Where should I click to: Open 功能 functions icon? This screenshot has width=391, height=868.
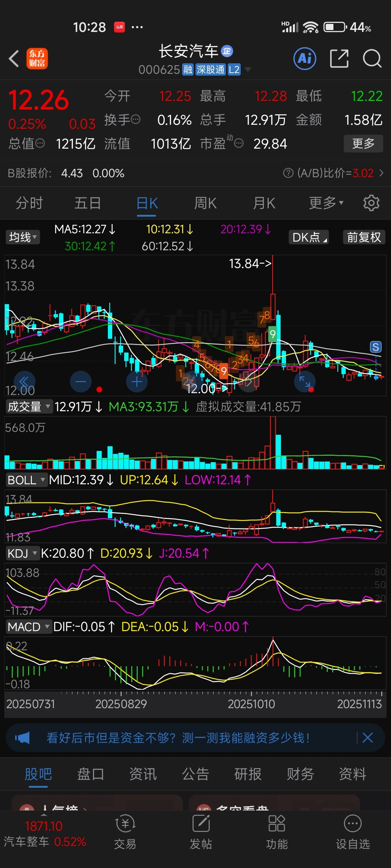(x=277, y=832)
